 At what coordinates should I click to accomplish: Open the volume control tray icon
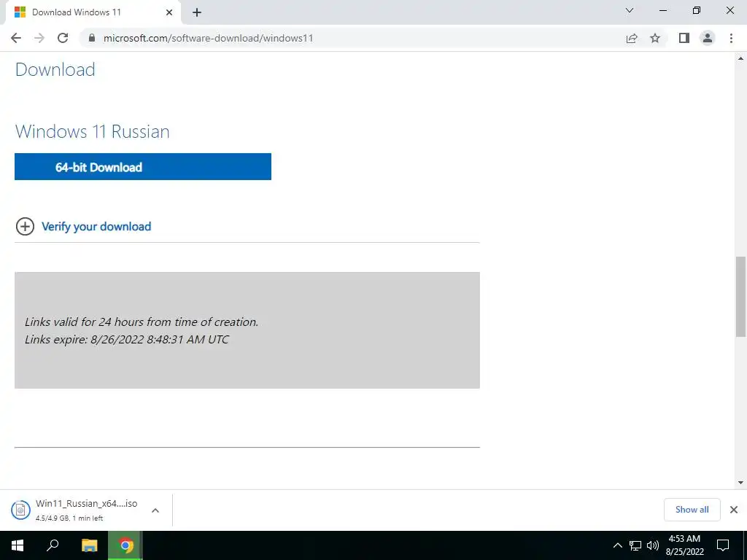[x=653, y=545]
